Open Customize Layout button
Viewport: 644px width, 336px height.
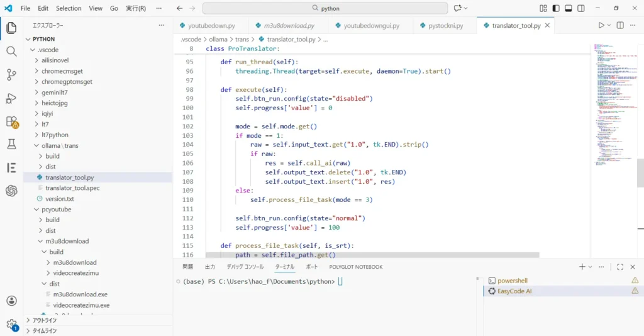coord(543,8)
